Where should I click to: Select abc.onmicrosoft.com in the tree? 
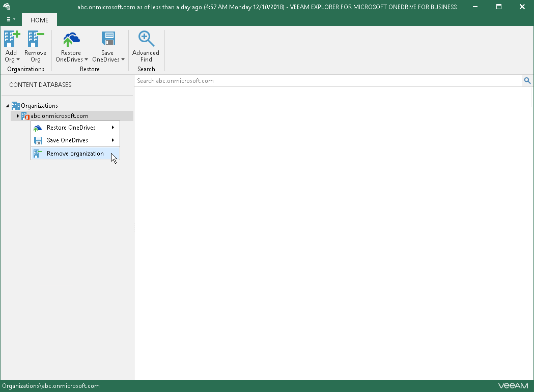[x=60, y=116]
